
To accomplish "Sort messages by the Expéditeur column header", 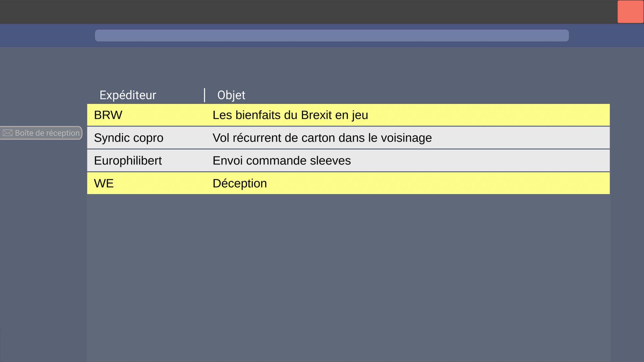I will [127, 95].
